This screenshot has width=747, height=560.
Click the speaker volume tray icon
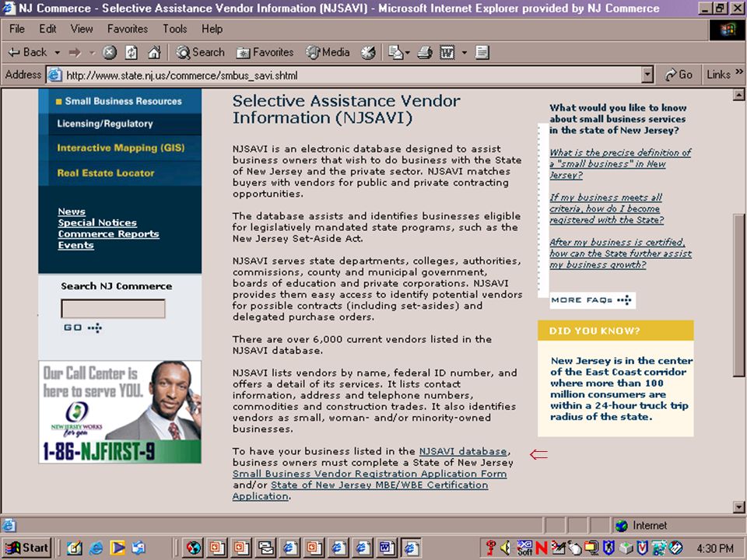(506, 548)
